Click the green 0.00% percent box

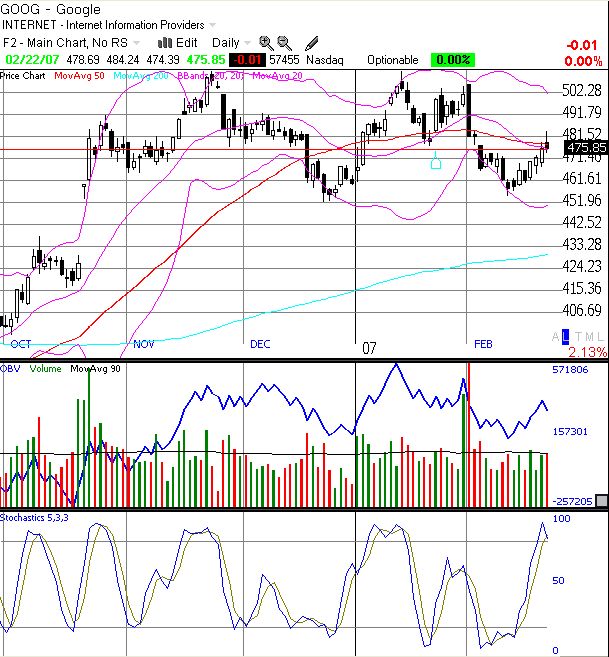(453, 60)
